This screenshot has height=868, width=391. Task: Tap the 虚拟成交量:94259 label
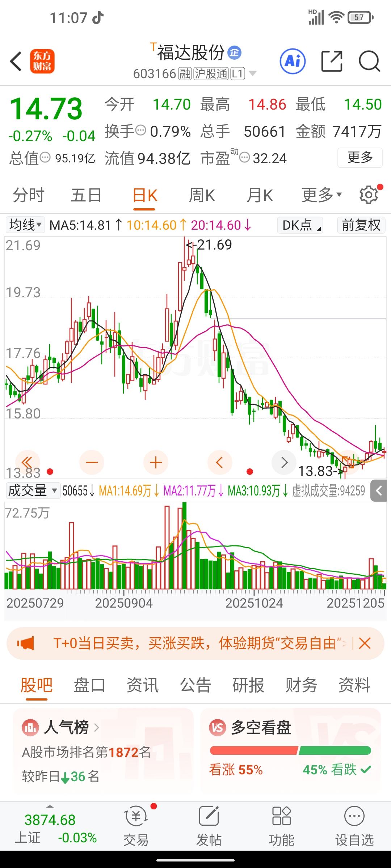pos(329,491)
